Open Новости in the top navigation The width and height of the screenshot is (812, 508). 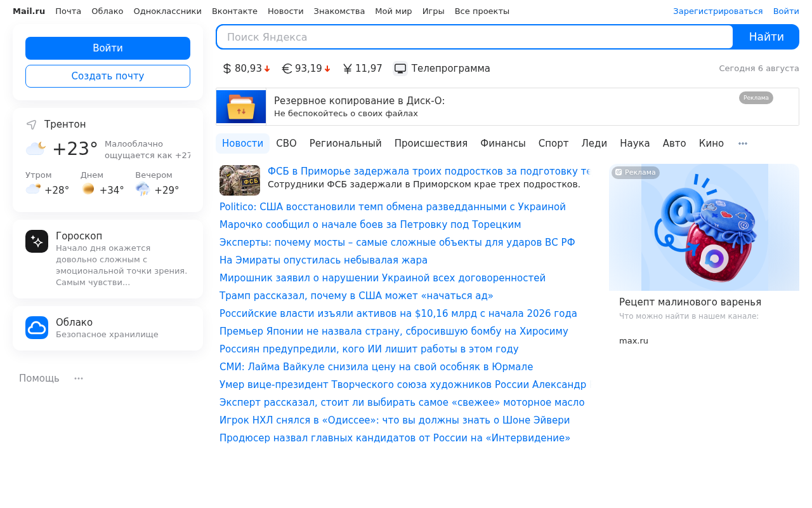[x=285, y=11]
